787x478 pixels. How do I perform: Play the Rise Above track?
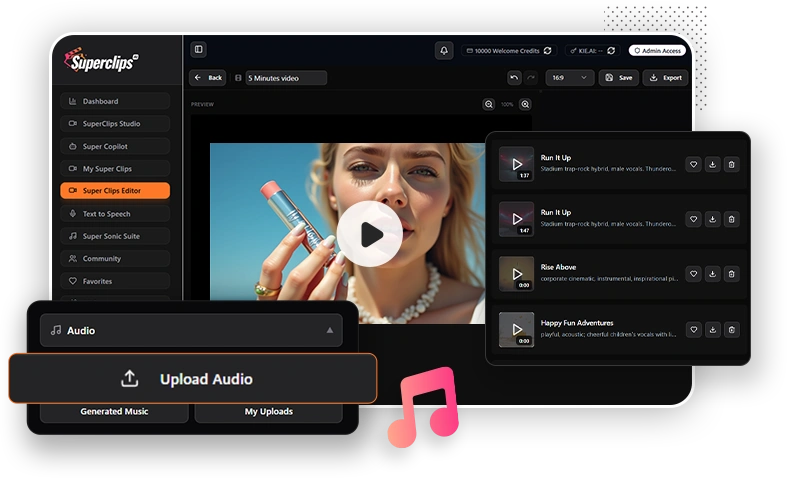(516, 274)
